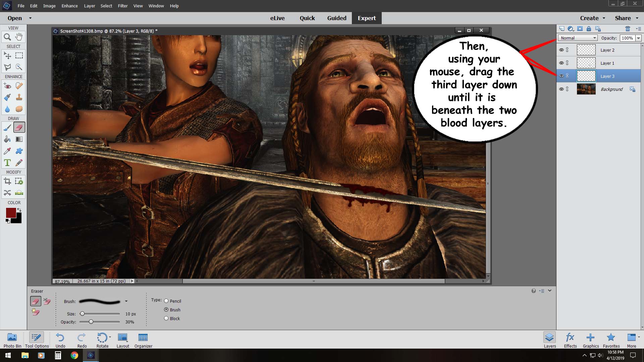Open the layer Opacity dropdown arrow

click(x=638, y=38)
